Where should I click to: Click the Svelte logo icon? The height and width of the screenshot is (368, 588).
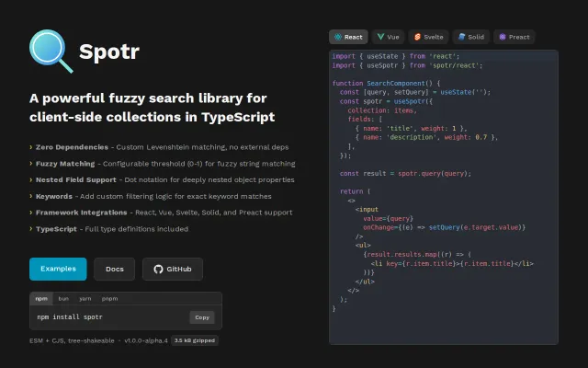click(417, 37)
